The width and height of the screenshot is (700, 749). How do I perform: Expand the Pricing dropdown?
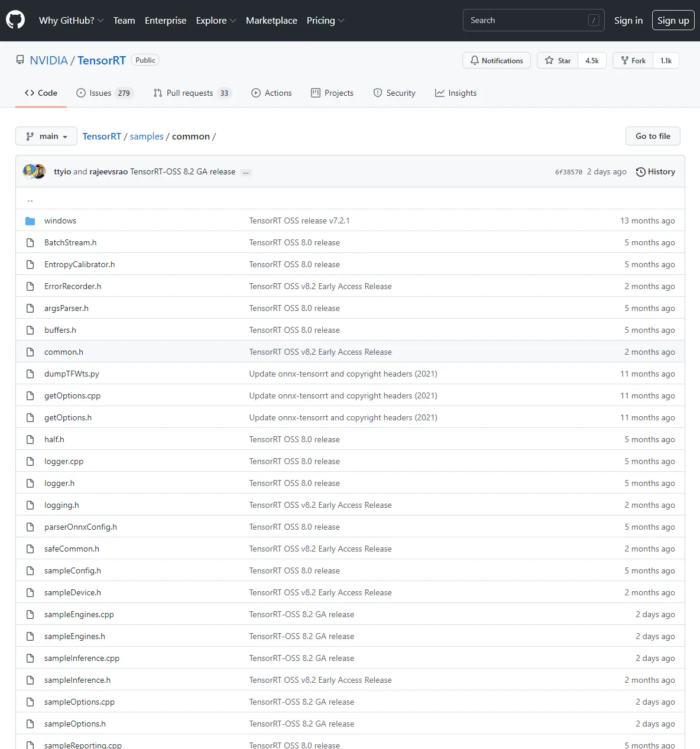click(325, 20)
